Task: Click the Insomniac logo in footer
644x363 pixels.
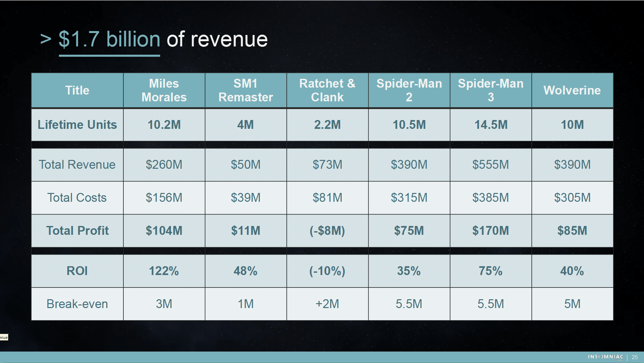Action: (x=605, y=357)
